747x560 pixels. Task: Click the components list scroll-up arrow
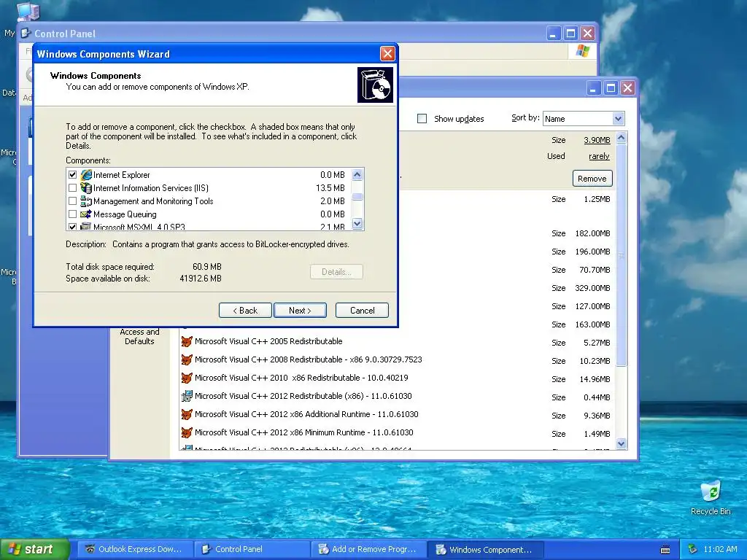(x=357, y=175)
